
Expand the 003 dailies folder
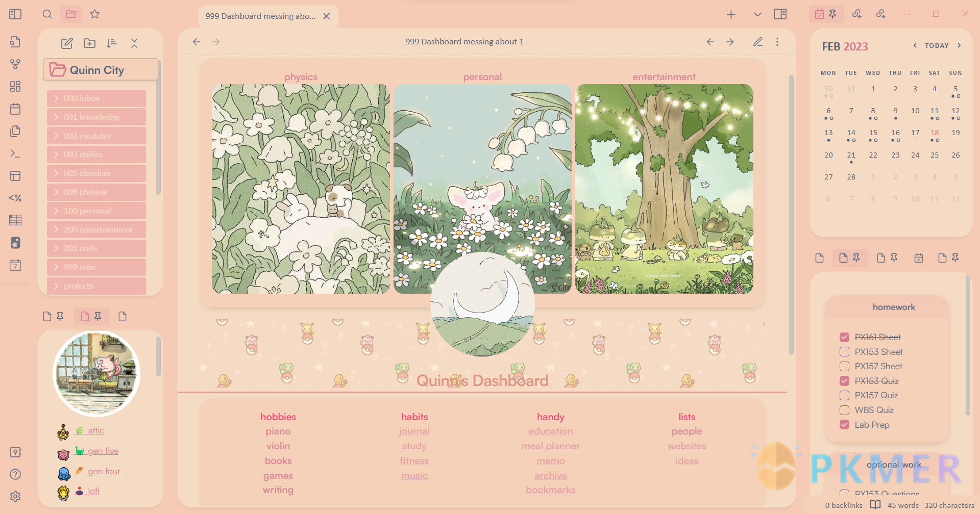coord(96,154)
